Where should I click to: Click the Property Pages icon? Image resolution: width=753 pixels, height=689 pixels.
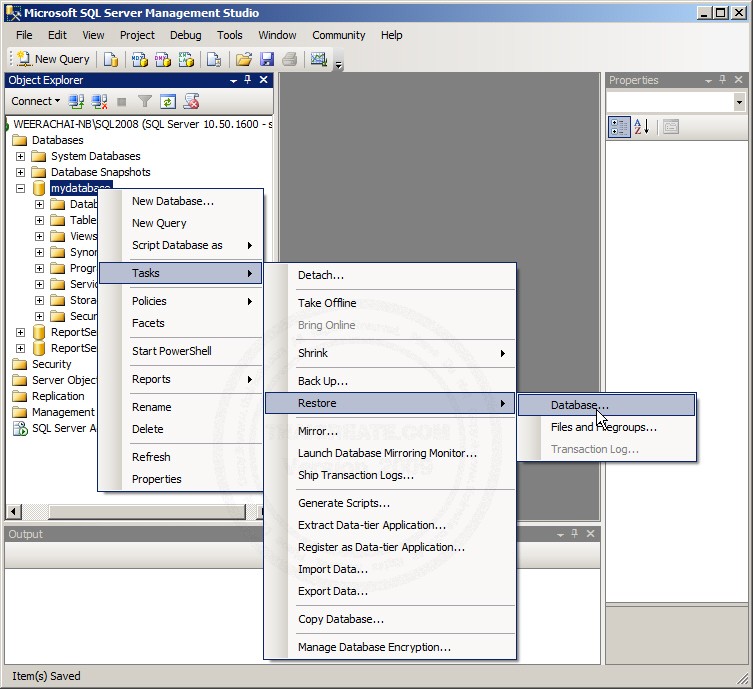tap(671, 127)
